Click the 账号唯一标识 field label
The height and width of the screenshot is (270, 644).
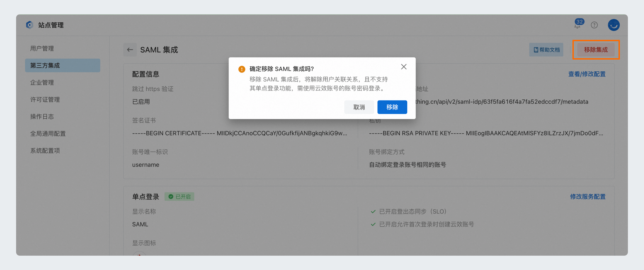click(x=150, y=152)
